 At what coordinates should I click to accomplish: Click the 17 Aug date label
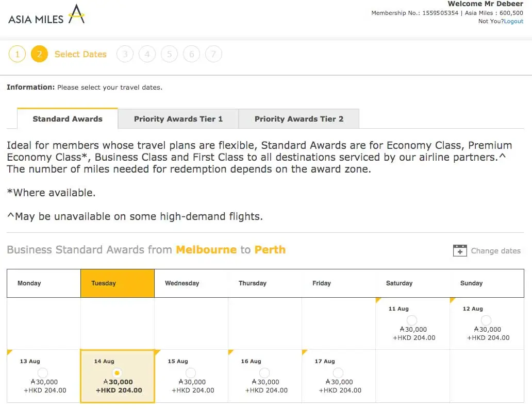point(325,361)
